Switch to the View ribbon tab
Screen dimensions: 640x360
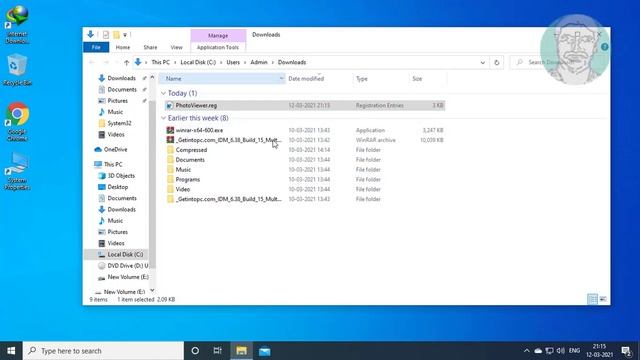click(176, 47)
